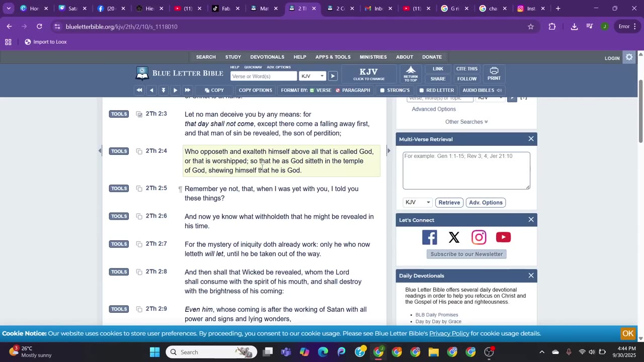Click Verse or Word(s) search field

tap(264, 76)
